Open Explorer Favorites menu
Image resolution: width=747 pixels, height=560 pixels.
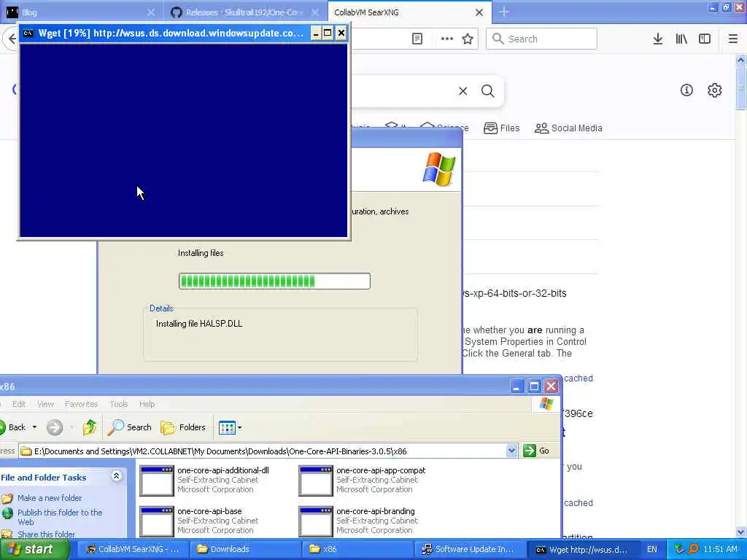click(81, 404)
